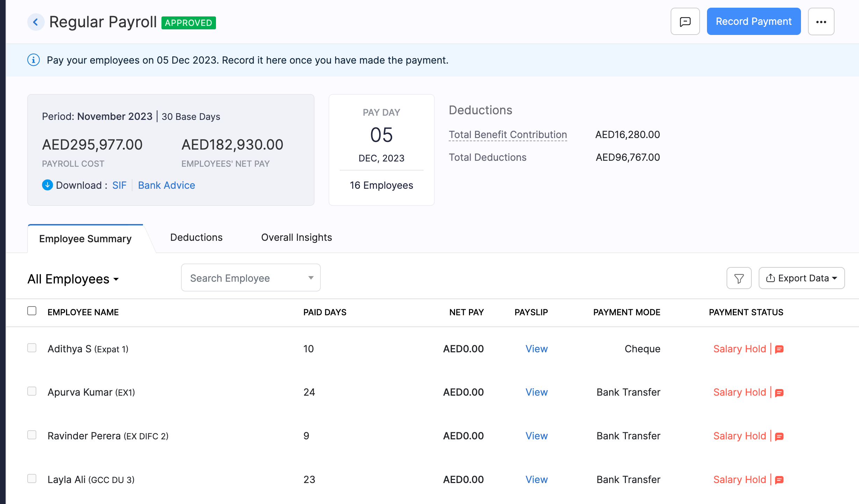Viewport: 859px width, 504px height.
Task: Open the Overall Insights tab
Action: click(x=296, y=237)
